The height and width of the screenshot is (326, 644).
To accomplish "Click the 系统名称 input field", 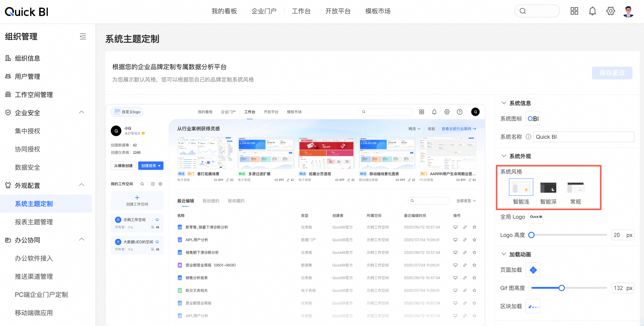I will coord(583,137).
